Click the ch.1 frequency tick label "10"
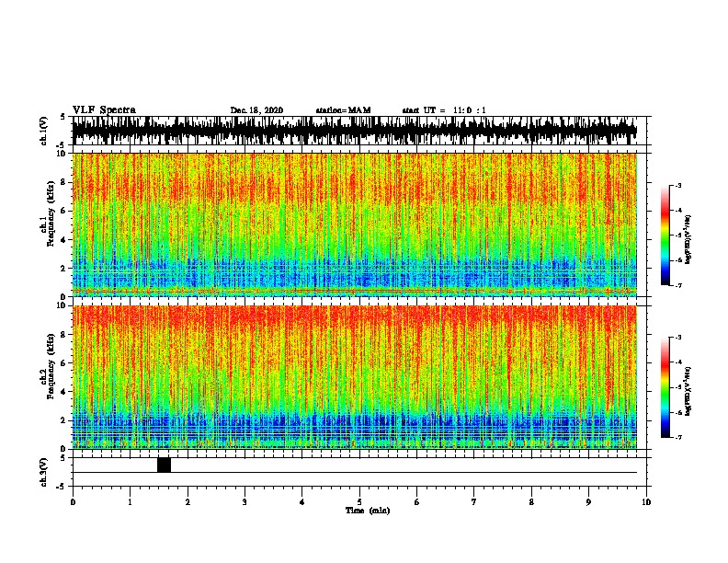This screenshot has width=728, height=563. click(x=63, y=154)
